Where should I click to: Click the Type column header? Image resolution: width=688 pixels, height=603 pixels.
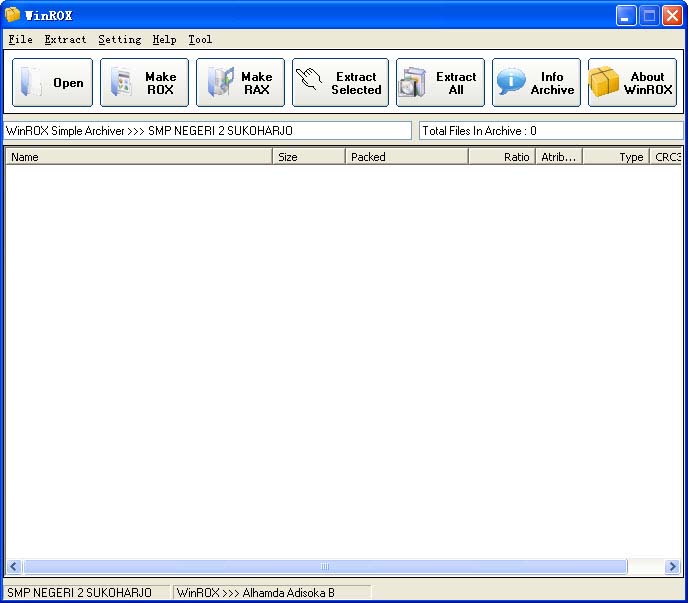(615, 157)
